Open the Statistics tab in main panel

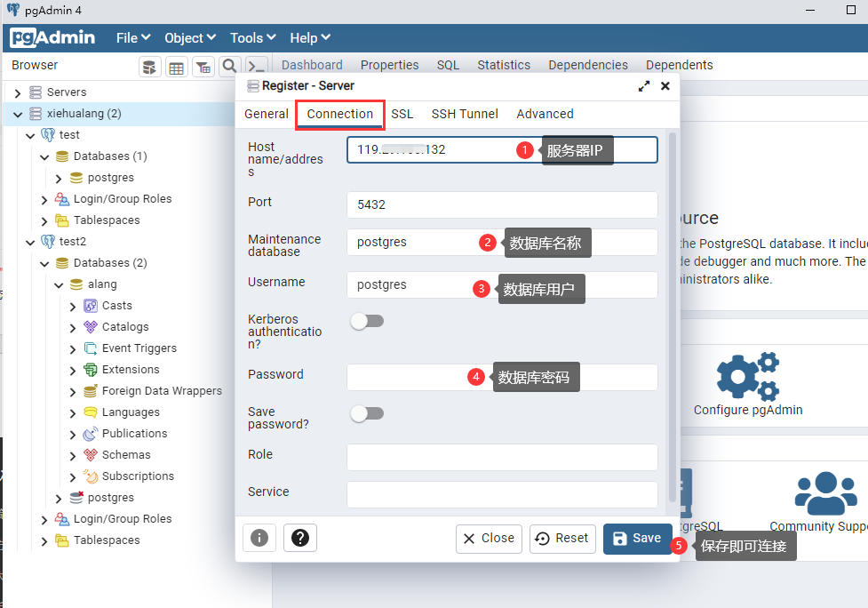[504, 66]
